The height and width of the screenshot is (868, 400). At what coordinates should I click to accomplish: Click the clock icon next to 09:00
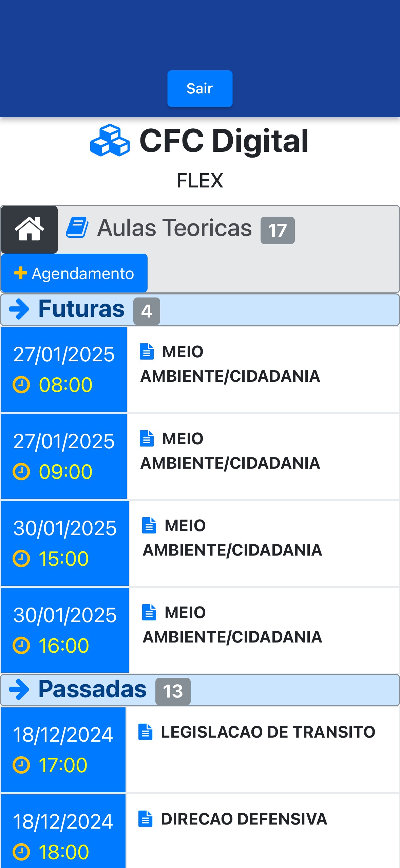tap(21, 472)
